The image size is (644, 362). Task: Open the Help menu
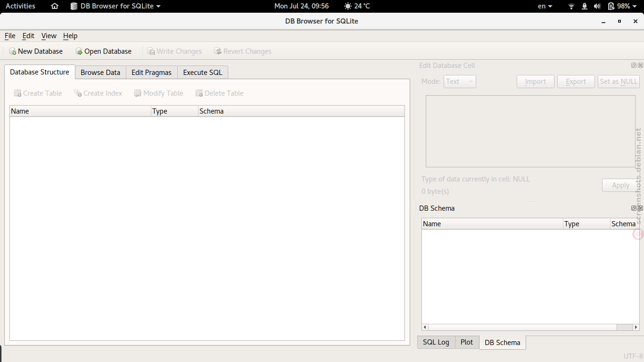pos(70,36)
